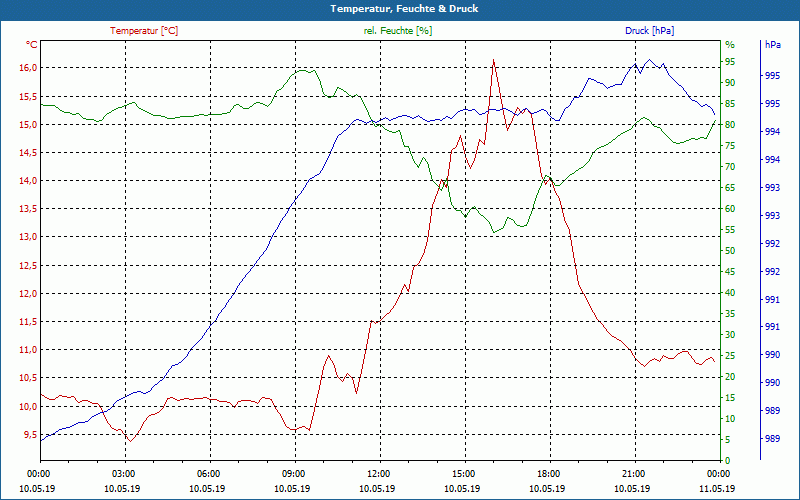Click the green '95' humidity axis value
The height and width of the screenshot is (500, 800).
click(730, 62)
